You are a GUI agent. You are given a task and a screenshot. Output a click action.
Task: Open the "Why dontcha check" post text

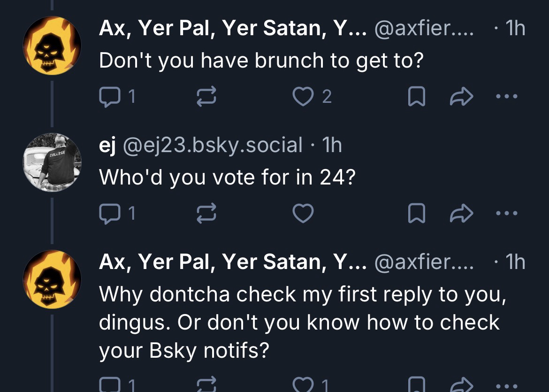point(300,323)
